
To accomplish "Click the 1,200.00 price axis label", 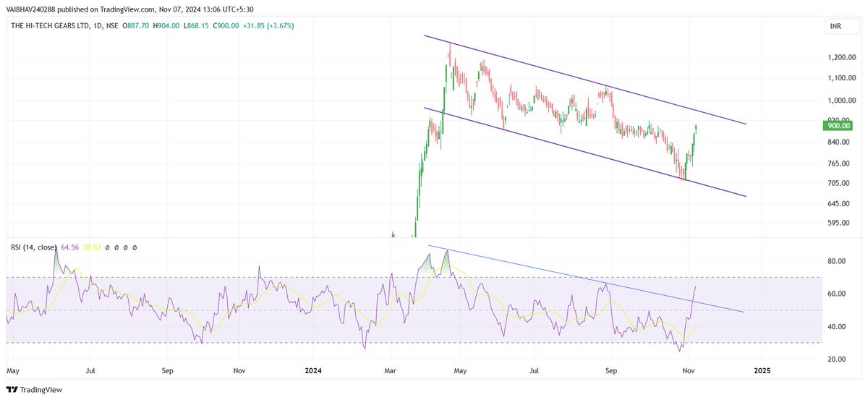I will click(841, 58).
